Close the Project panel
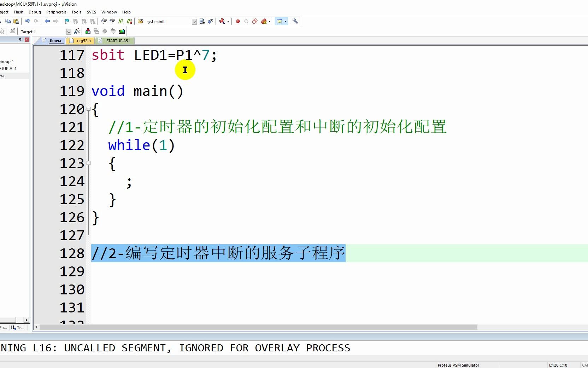Viewport: 588px width, 368px height. pos(27,40)
